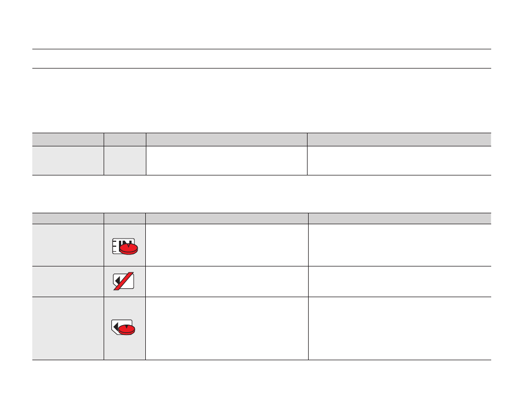Screen dimensions: 523x420
Task: Click the last-column cell in slashed card row
Action: tap(400, 282)
